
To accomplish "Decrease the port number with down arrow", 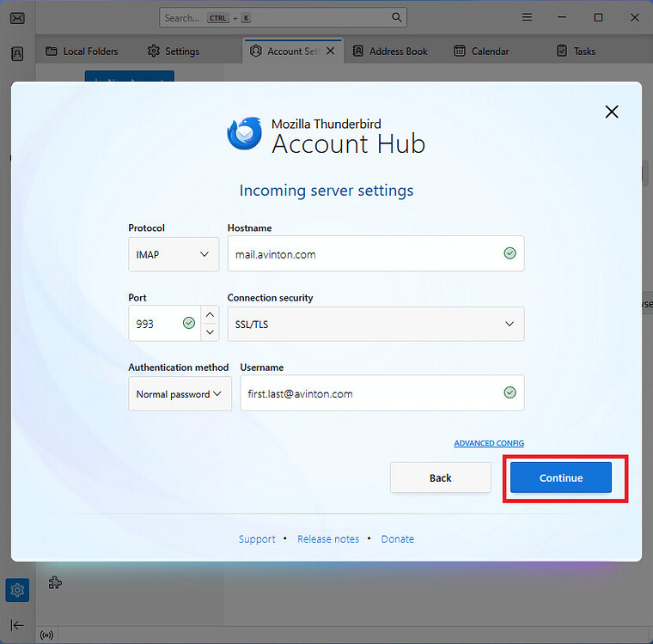I will pos(210,332).
